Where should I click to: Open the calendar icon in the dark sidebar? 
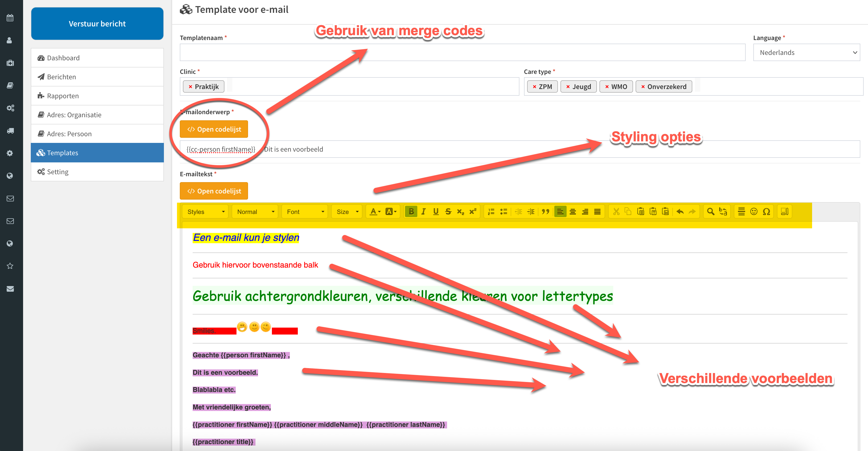[x=10, y=18]
